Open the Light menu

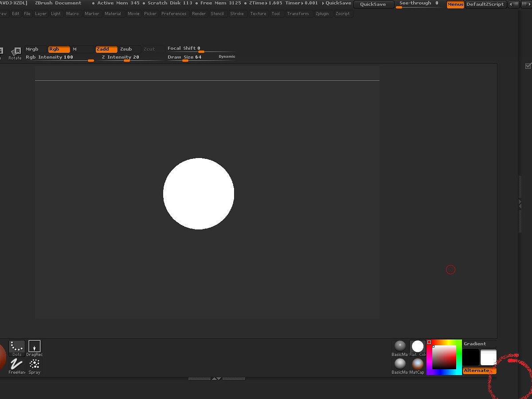56,14
